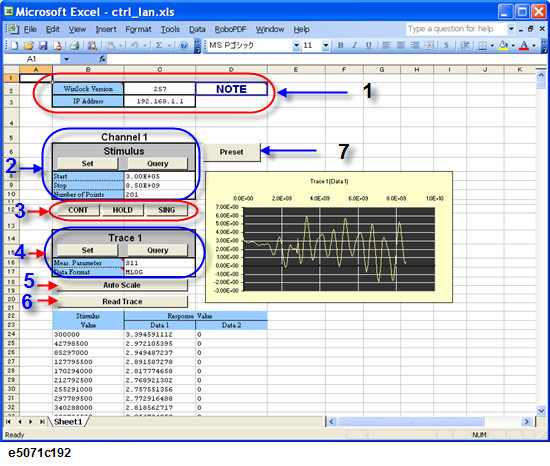
Task: Toggle Underline formatting
Action: 369,45
